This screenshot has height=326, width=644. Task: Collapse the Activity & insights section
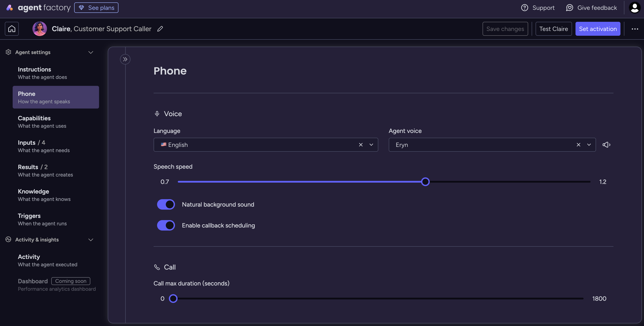click(91, 239)
